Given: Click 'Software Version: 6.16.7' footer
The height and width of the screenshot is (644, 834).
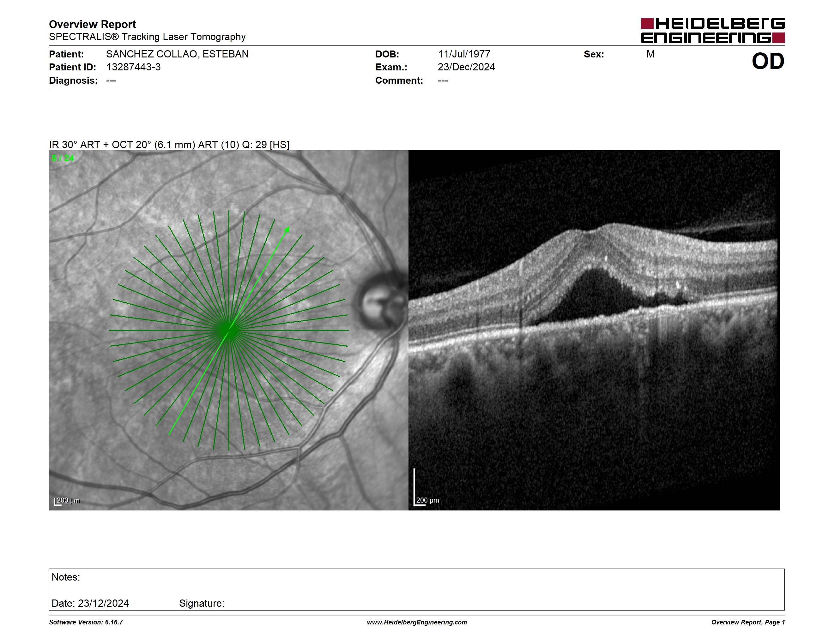Looking at the screenshot, I should [x=86, y=622].
